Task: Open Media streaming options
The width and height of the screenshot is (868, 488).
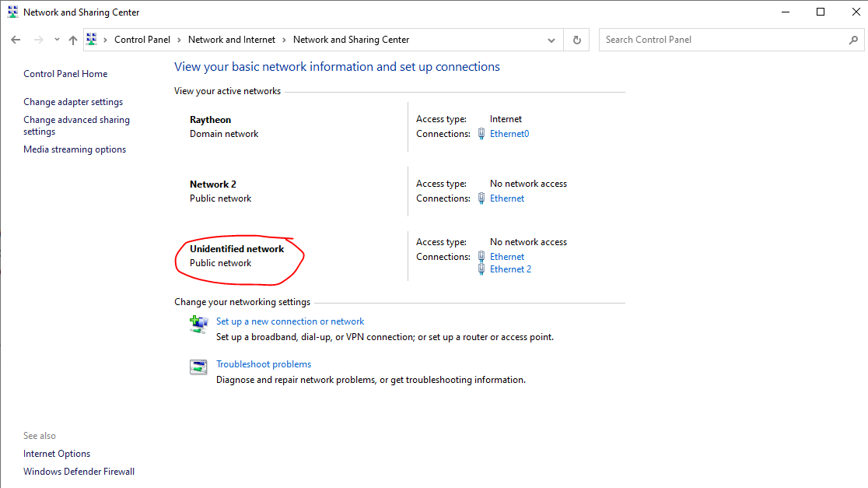Action: pos(75,149)
